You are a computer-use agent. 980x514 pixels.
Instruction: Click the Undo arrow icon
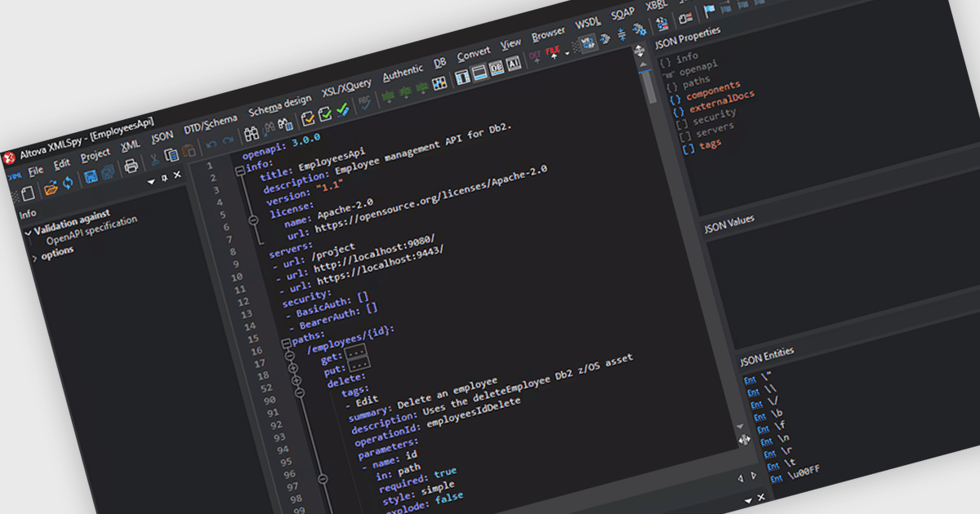click(x=212, y=144)
